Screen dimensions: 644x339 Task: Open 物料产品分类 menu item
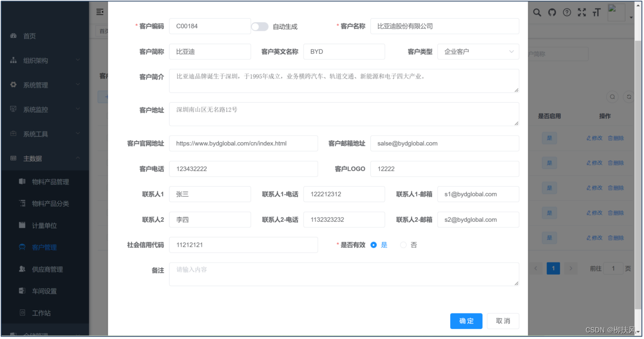(45, 204)
